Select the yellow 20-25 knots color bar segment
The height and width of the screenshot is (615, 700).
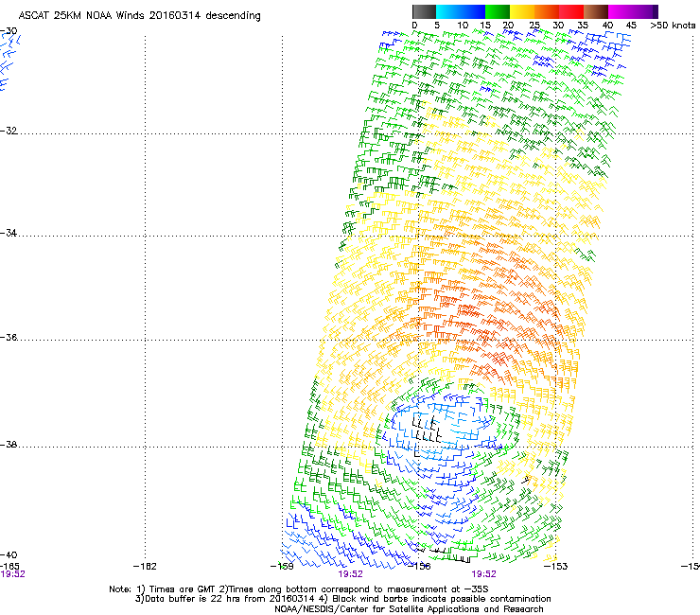point(522,11)
